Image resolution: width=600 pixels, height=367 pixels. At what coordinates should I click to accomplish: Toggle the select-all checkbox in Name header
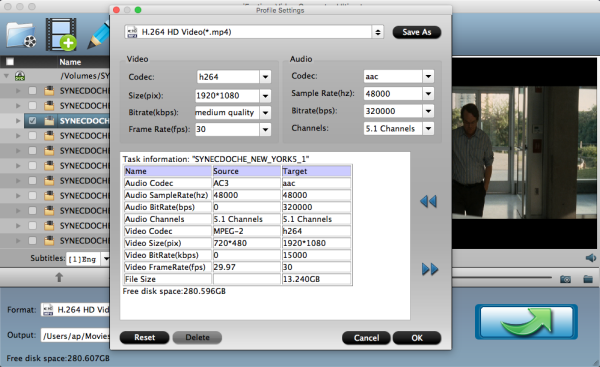(x=10, y=62)
